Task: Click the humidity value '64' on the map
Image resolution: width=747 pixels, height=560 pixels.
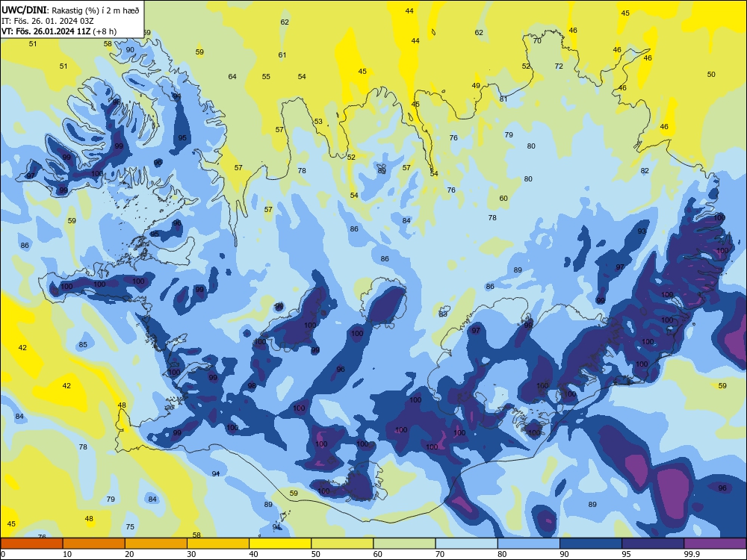Action: coord(232,76)
